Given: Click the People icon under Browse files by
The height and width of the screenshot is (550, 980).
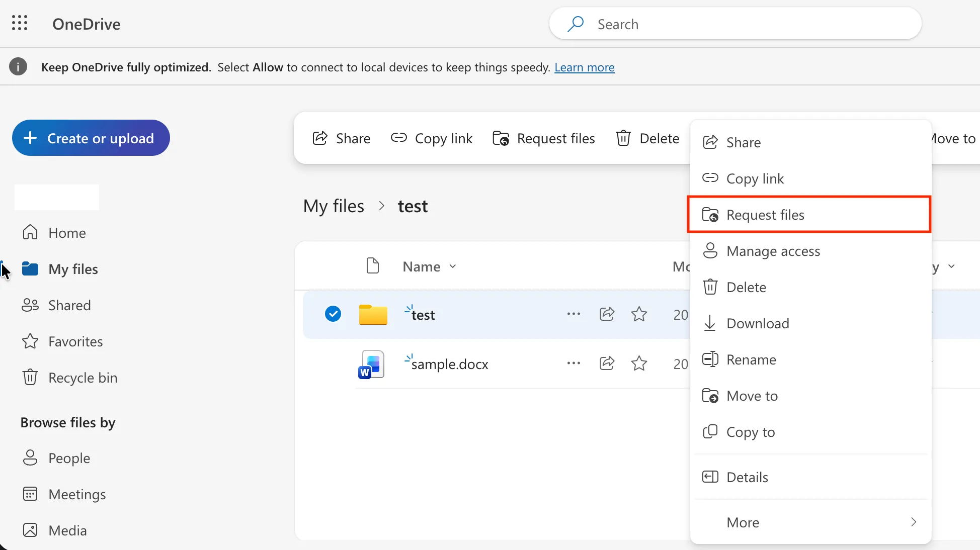Looking at the screenshot, I should pyautogui.click(x=30, y=457).
